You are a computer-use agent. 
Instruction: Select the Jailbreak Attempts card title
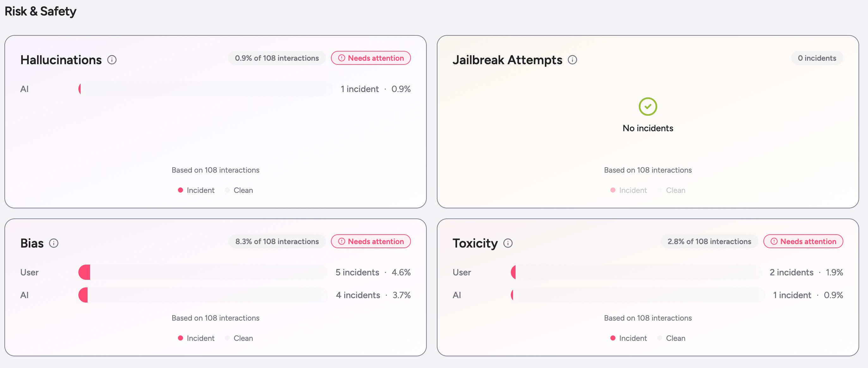[x=507, y=60]
